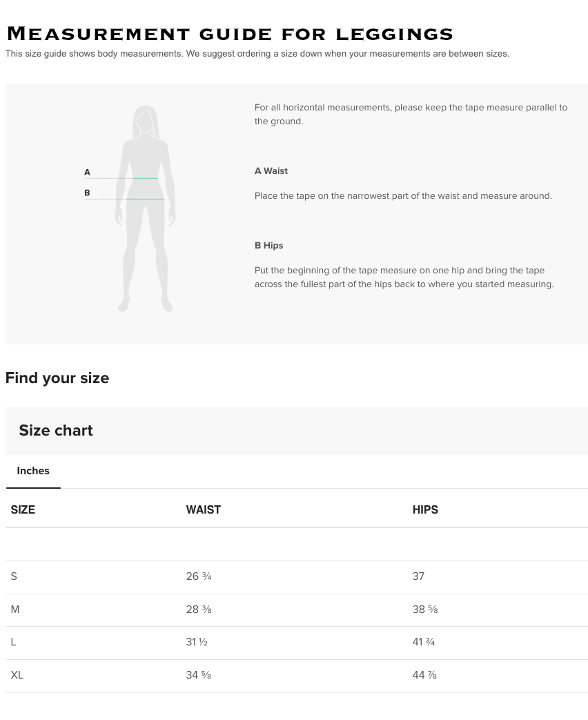Click the 'HIPS' column header

[425, 509]
